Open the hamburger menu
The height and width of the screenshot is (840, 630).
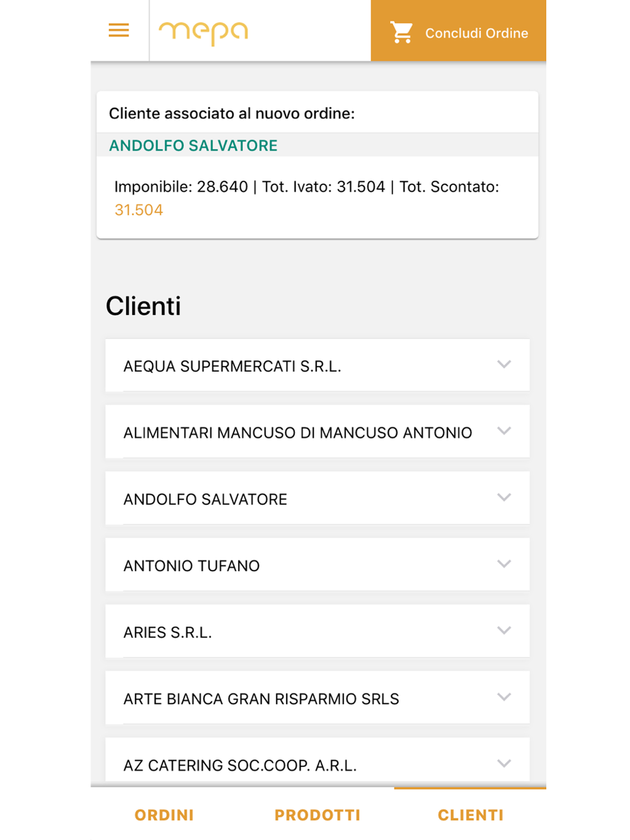pyautogui.click(x=118, y=30)
